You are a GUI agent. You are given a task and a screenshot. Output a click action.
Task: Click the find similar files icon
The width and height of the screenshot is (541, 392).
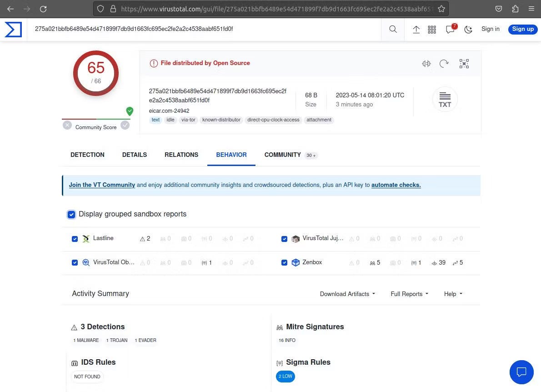tap(426, 64)
